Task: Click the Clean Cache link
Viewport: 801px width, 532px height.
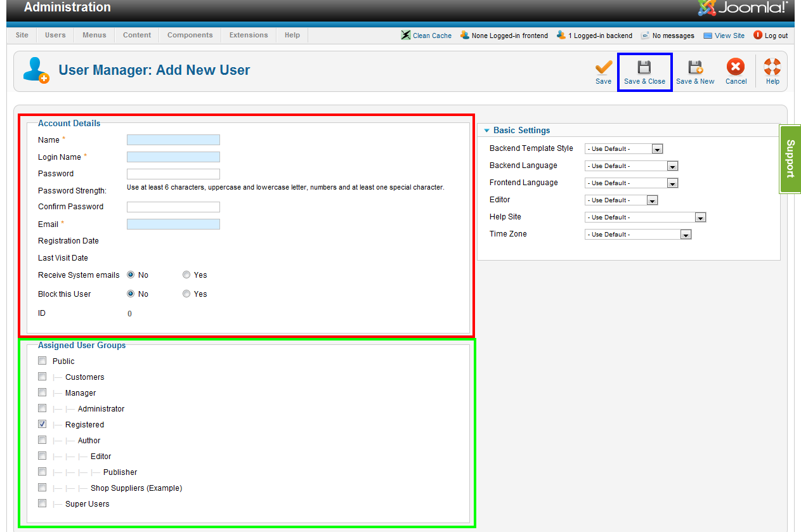Action: 433,36
